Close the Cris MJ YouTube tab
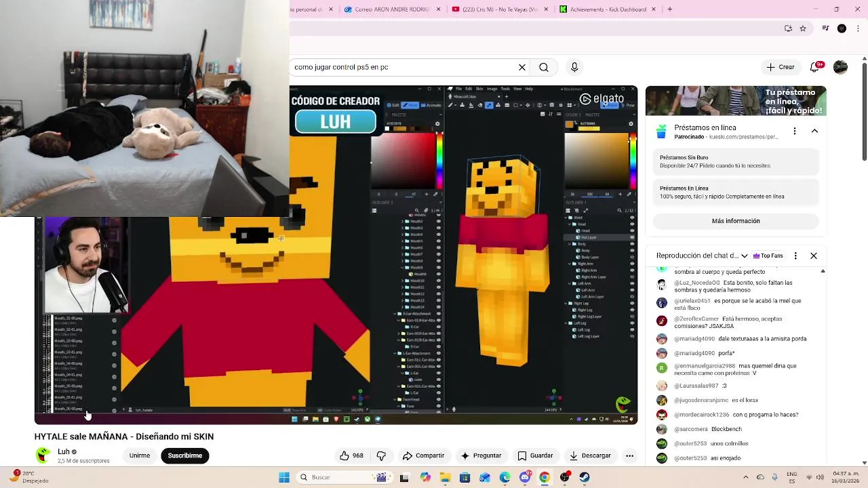The width and height of the screenshot is (868, 488). (547, 9)
